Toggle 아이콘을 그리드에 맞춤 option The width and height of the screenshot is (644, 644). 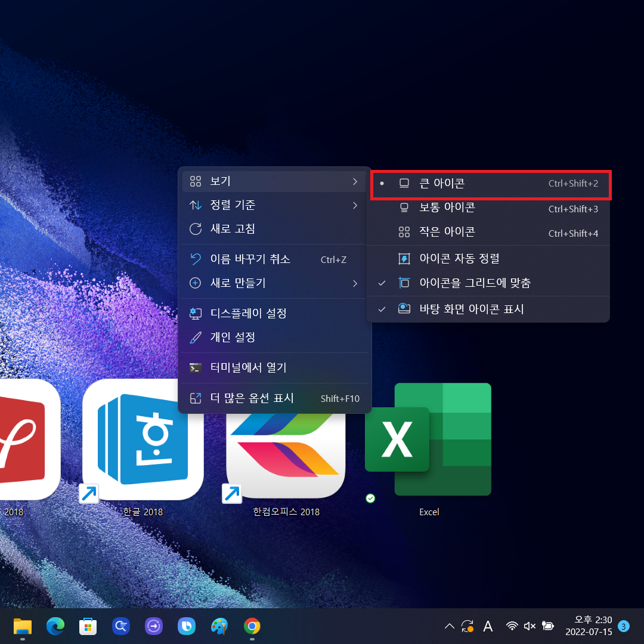[488, 283]
